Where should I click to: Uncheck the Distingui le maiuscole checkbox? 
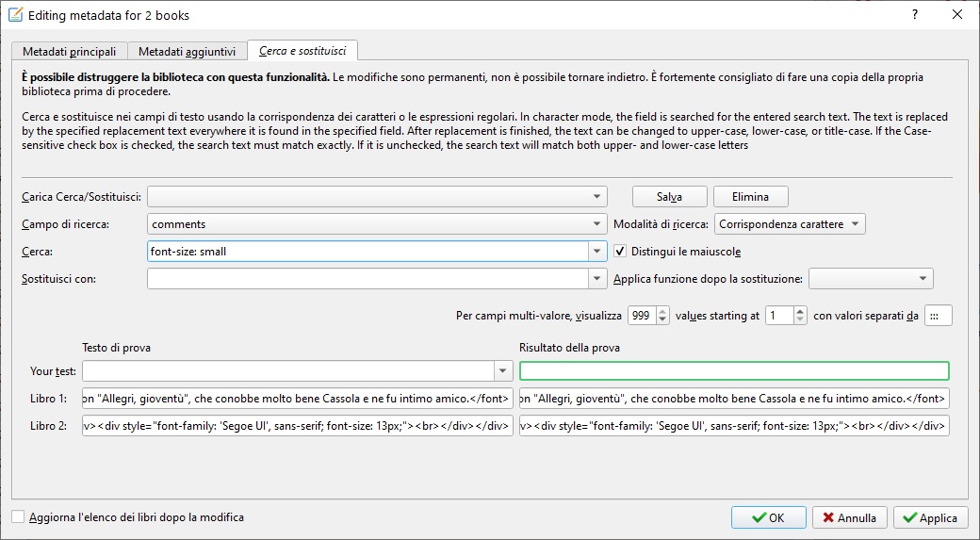pyautogui.click(x=621, y=252)
